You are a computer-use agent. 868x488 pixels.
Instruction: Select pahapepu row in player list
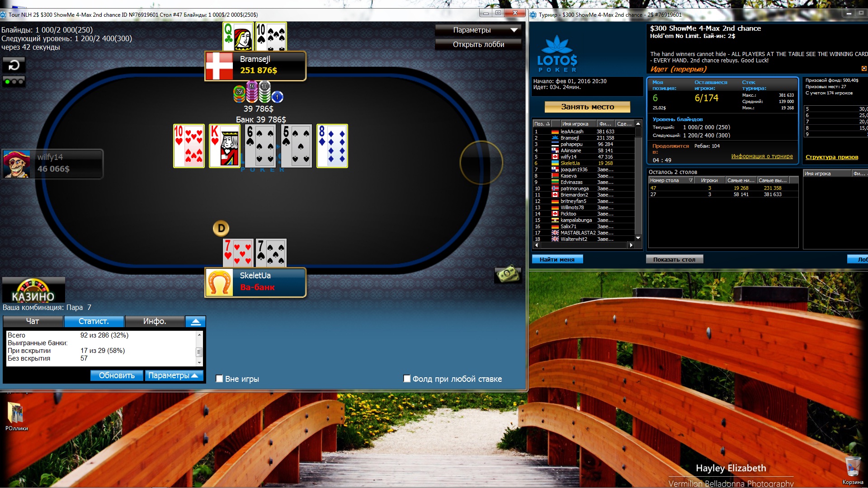584,144
